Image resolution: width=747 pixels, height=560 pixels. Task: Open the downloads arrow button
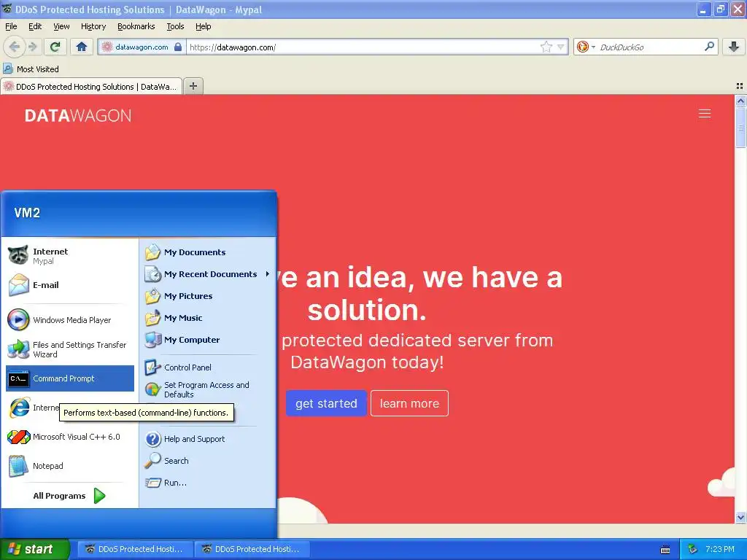pyautogui.click(x=734, y=47)
